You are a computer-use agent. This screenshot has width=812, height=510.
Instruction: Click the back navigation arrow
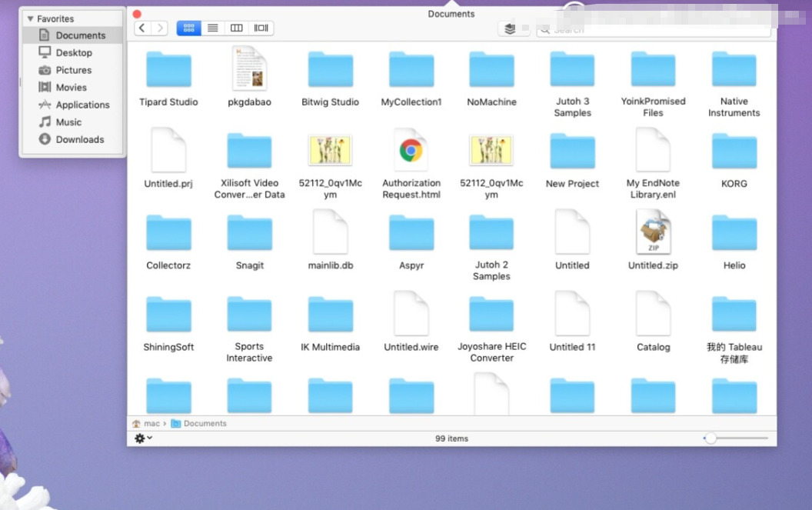click(x=142, y=28)
